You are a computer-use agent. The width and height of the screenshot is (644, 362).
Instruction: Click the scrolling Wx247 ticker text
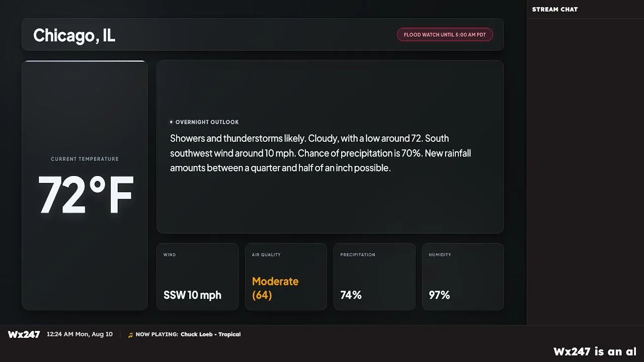coord(595,351)
